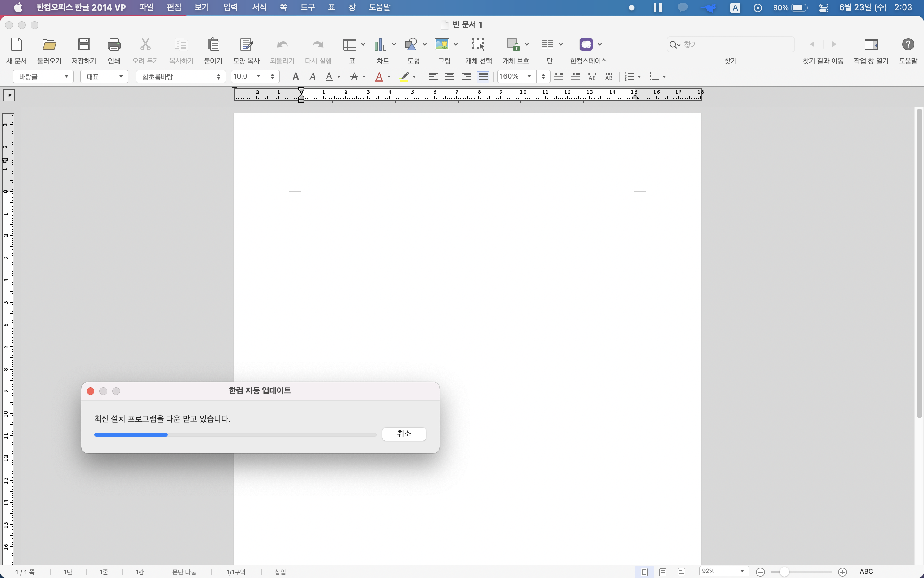Click the 개체 보호 object protect icon
The width and height of the screenshot is (924, 578).
[x=513, y=45]
